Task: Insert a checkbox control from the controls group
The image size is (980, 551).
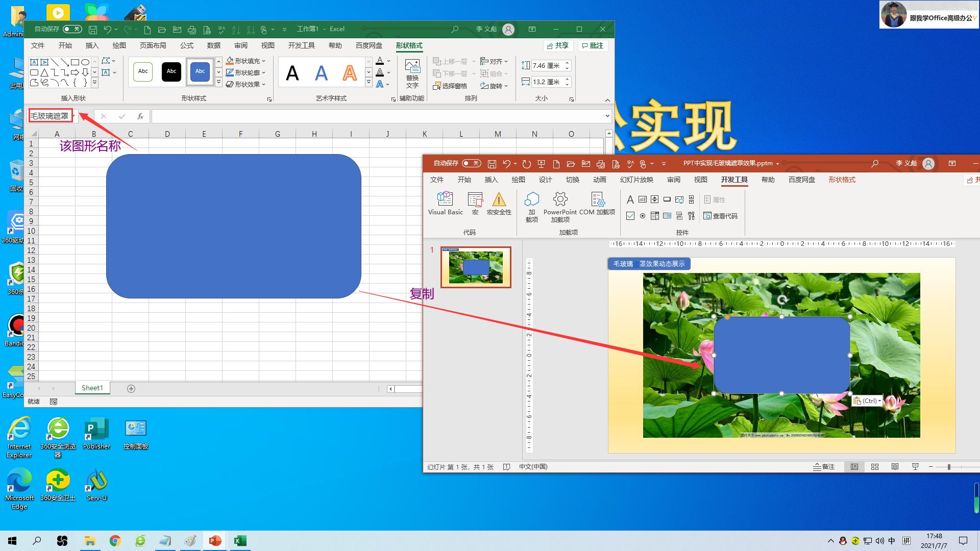Action: [630, 216]
